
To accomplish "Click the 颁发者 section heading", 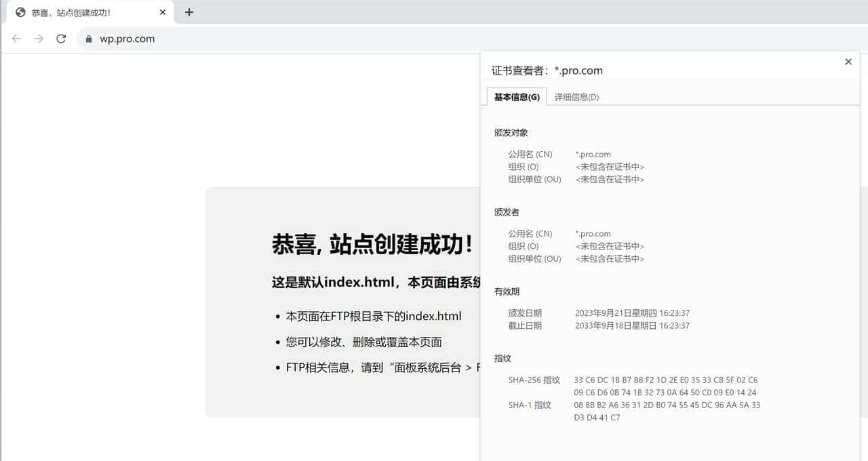I will pos(505,212).
